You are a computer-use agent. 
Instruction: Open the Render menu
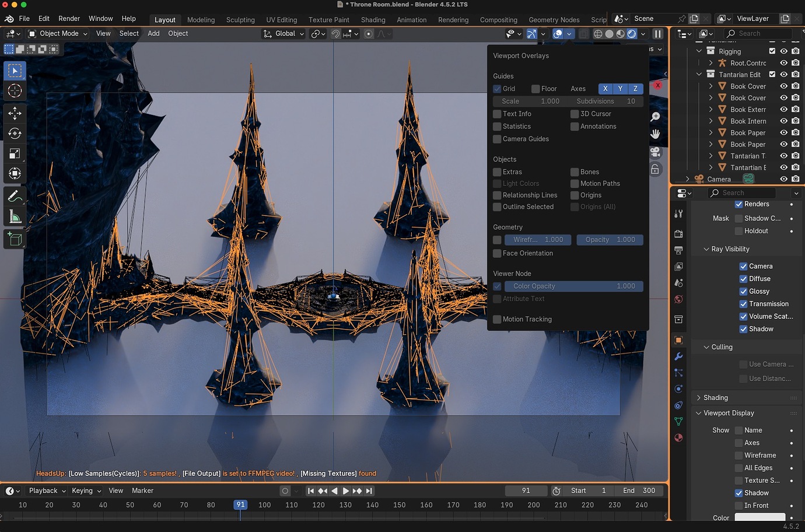coord(69,19)
